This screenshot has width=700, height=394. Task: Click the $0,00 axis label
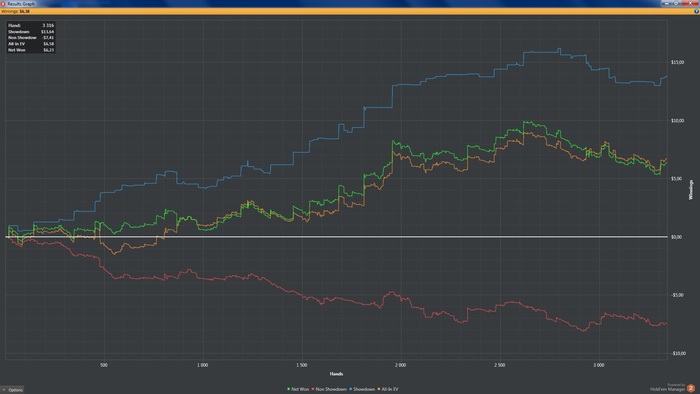[676, 237]
